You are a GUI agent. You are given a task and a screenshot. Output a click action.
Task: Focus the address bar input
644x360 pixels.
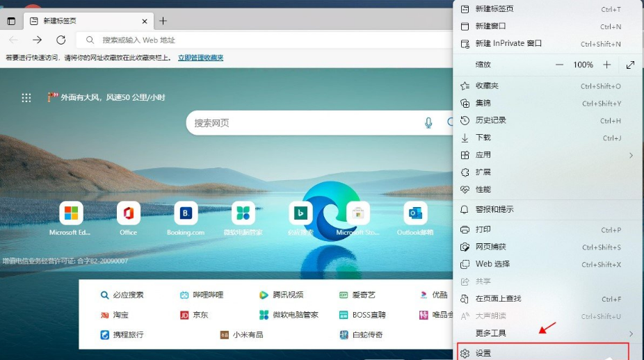tap(265, 40)
